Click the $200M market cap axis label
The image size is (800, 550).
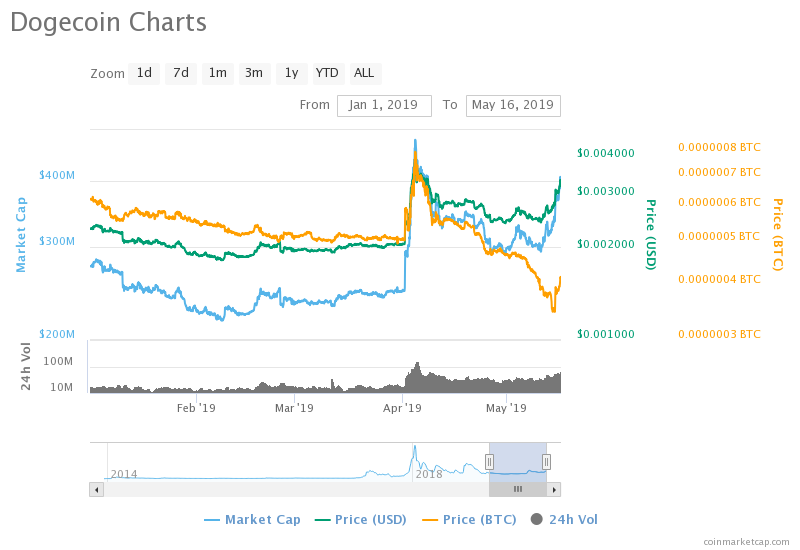[x=57, y=334]
